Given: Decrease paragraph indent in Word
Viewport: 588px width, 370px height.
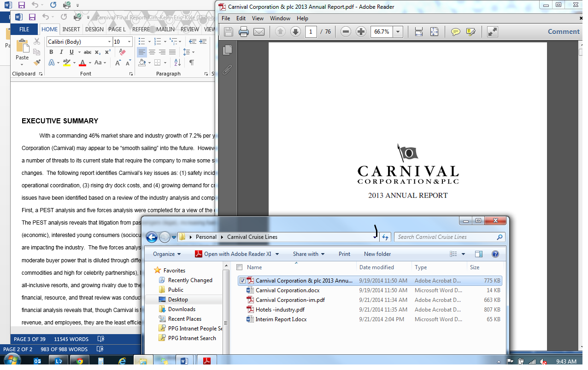Looking at the screenshot, I should tap(193, 41).
